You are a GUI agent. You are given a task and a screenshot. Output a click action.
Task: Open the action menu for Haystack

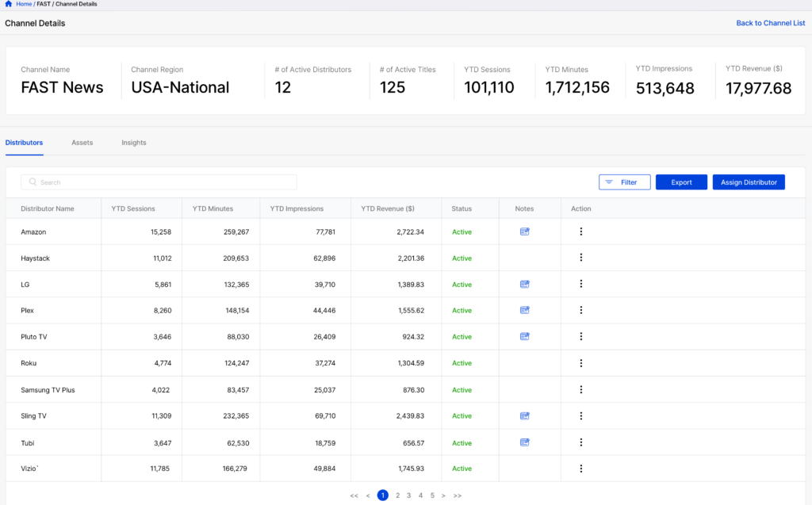[580, 258]
